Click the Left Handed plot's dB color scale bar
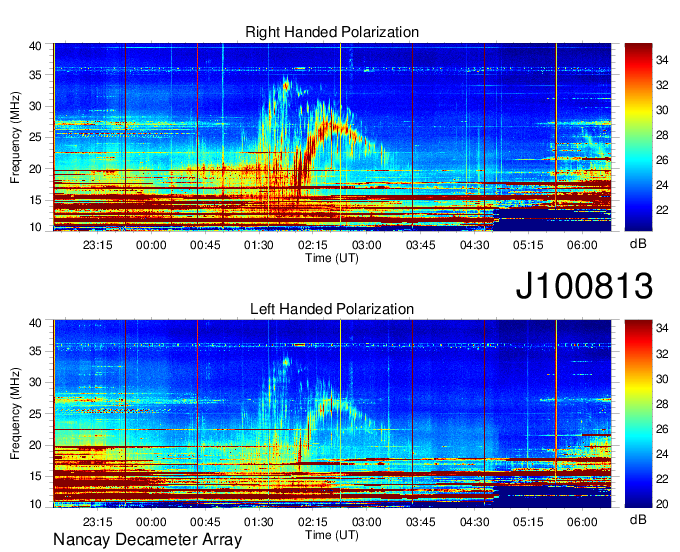This screenshot has height=552, width=680. point(638,414)
